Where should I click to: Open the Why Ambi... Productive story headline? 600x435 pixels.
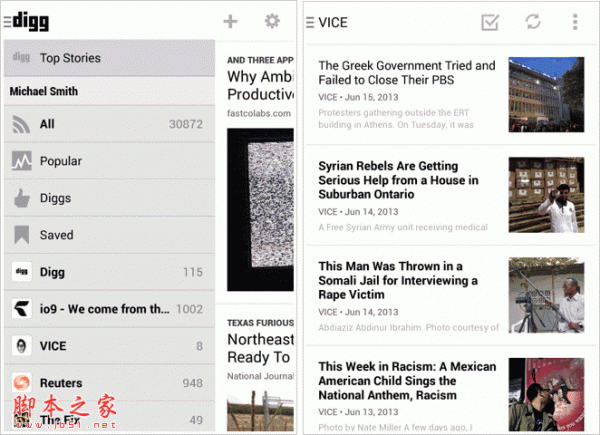point(261,85)
